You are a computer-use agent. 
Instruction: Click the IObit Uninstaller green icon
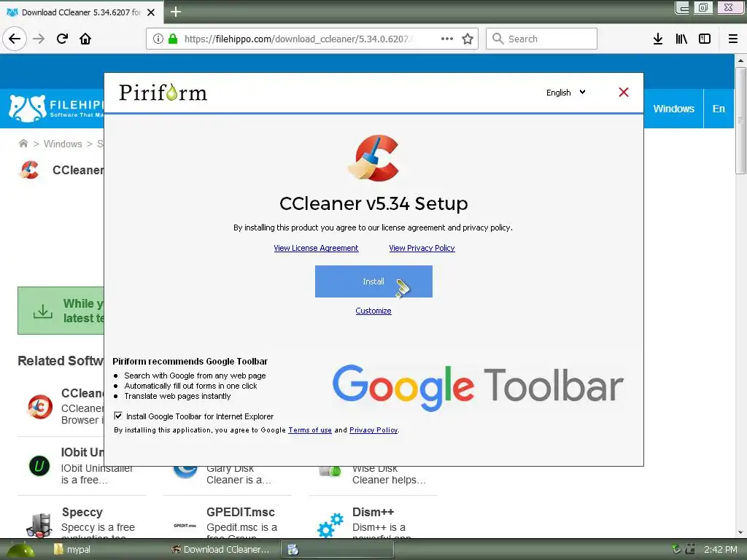(39, 466)
